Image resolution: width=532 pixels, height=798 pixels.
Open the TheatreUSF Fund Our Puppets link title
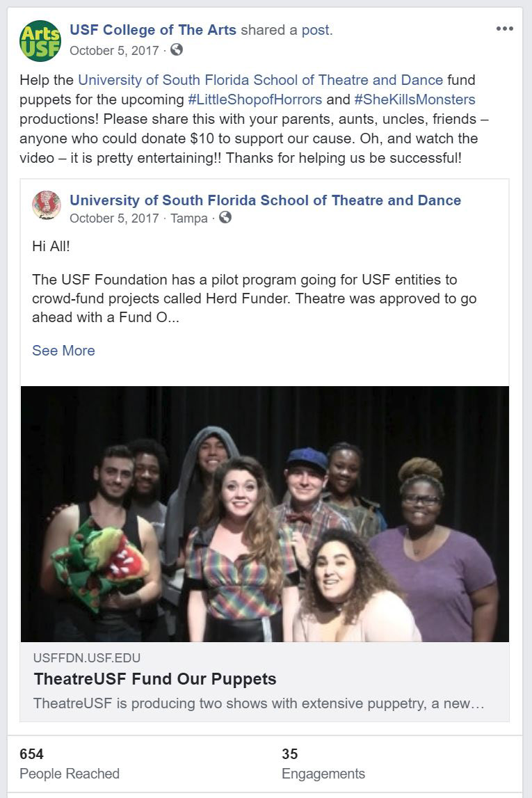[x=154, y=679]
